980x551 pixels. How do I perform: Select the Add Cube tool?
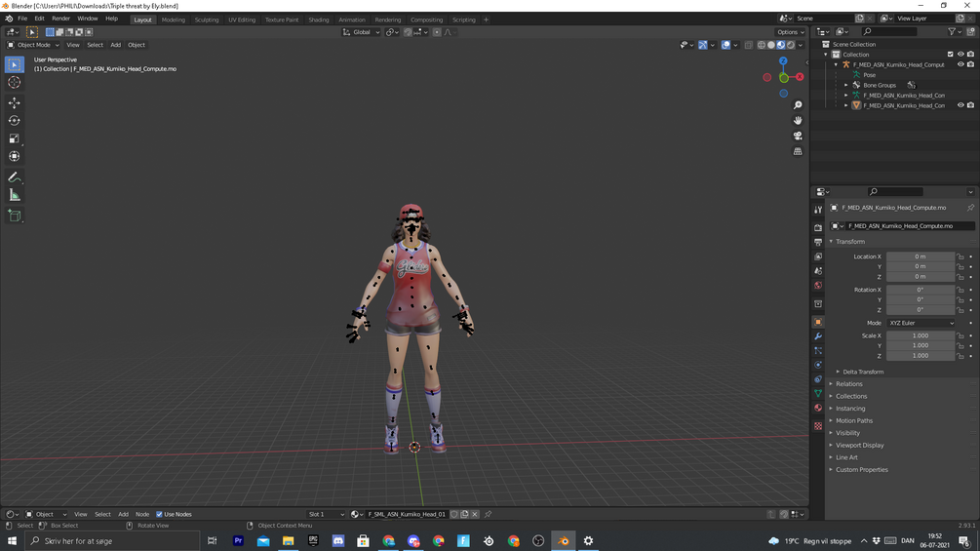(15, 216)
